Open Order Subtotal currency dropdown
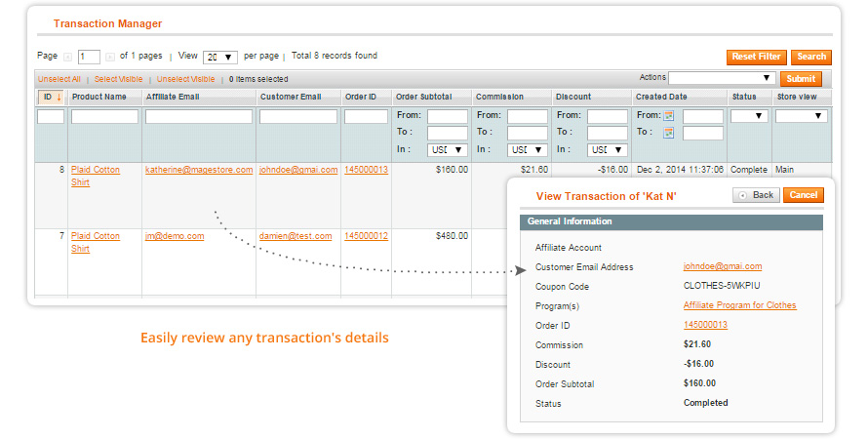 coord(448,150)
